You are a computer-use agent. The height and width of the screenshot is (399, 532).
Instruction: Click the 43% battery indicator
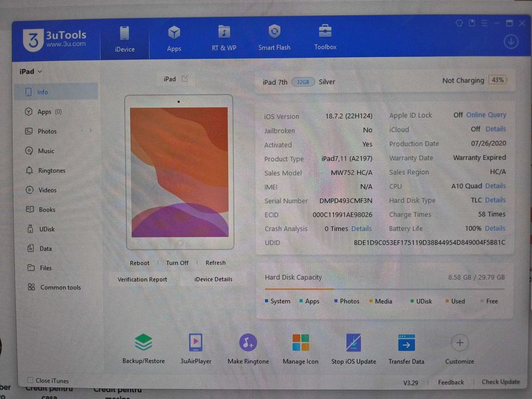click(497, 80)
